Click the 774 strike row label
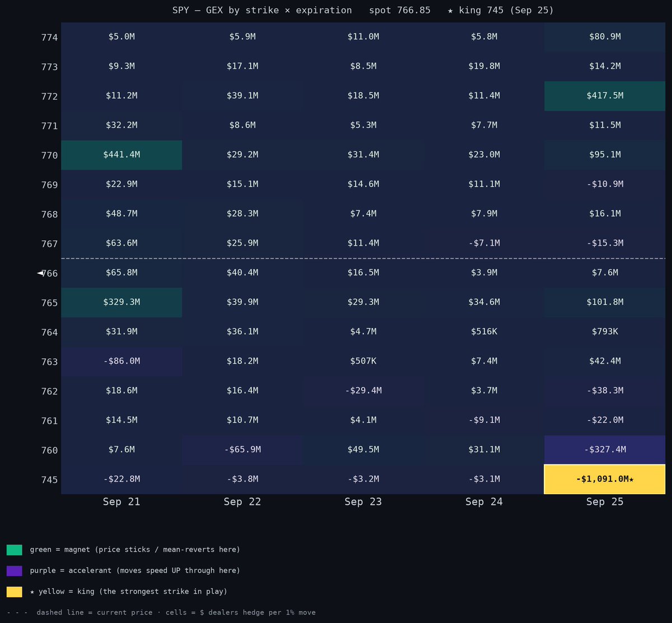 [x=49, y=38]
